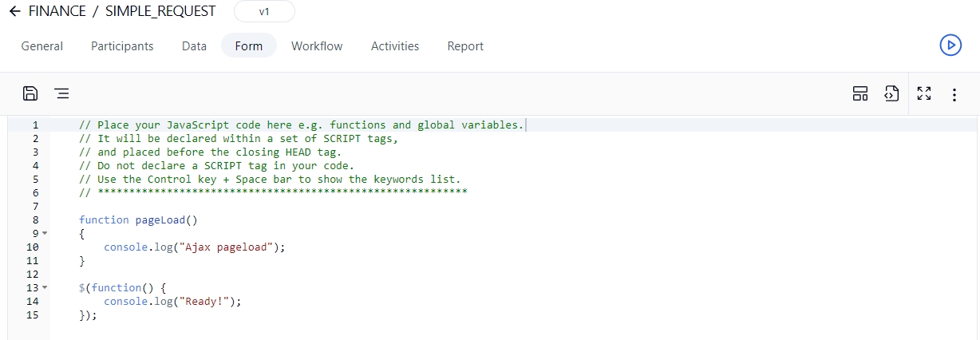Run the process with the play icon
Image resolution: width=980 pixels, height=340 pixels.
point(950,45)
